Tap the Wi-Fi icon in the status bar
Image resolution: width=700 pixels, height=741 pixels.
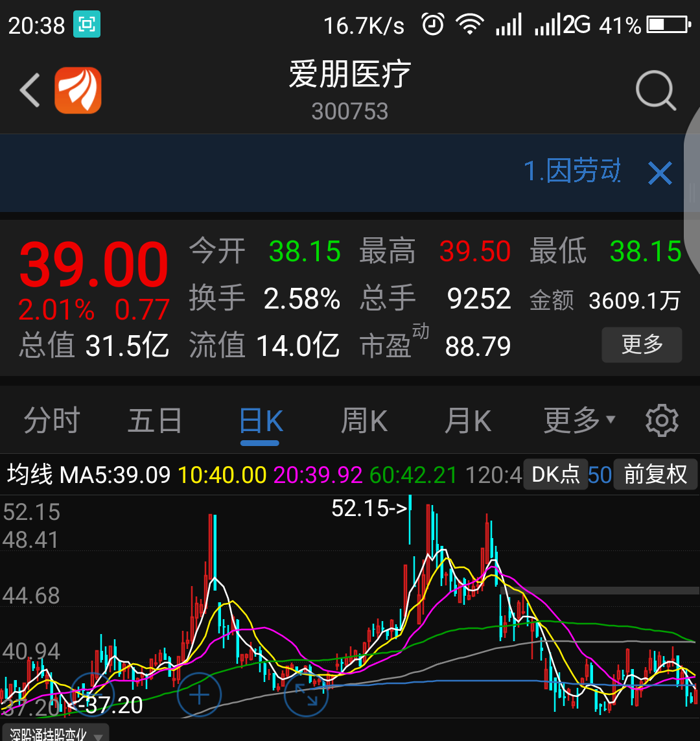pyautogui.click(x=470, y=23)
